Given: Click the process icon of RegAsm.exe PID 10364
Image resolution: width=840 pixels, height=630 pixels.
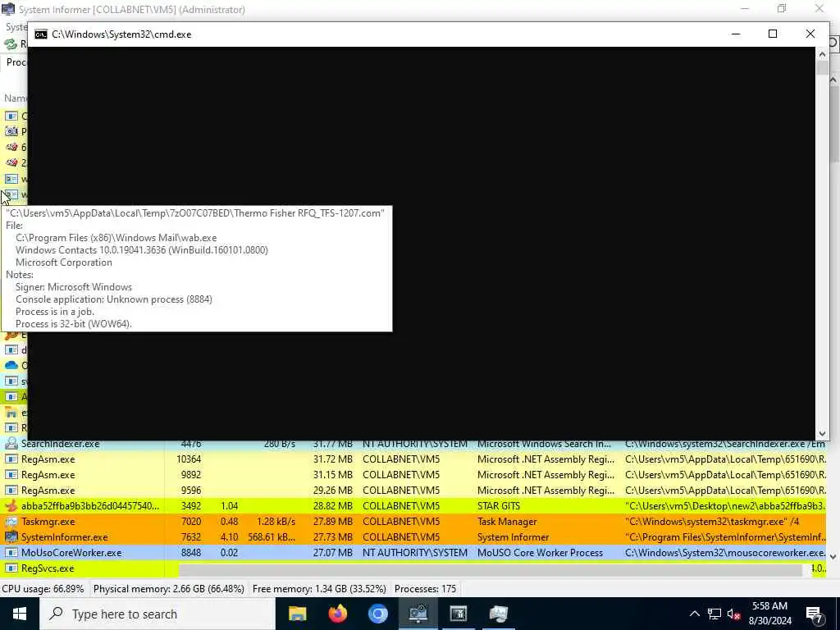Looking at the screenshot, I should (11, 459).
